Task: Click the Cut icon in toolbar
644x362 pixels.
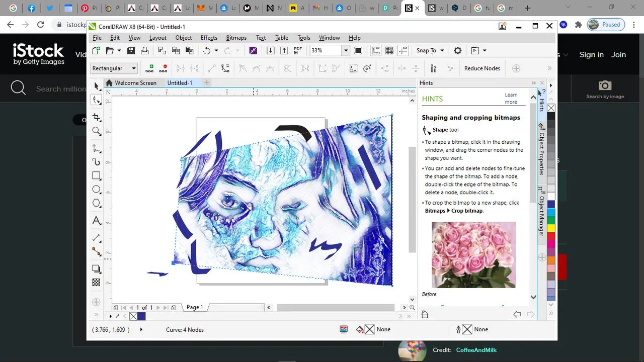Action: click(162, 50)
